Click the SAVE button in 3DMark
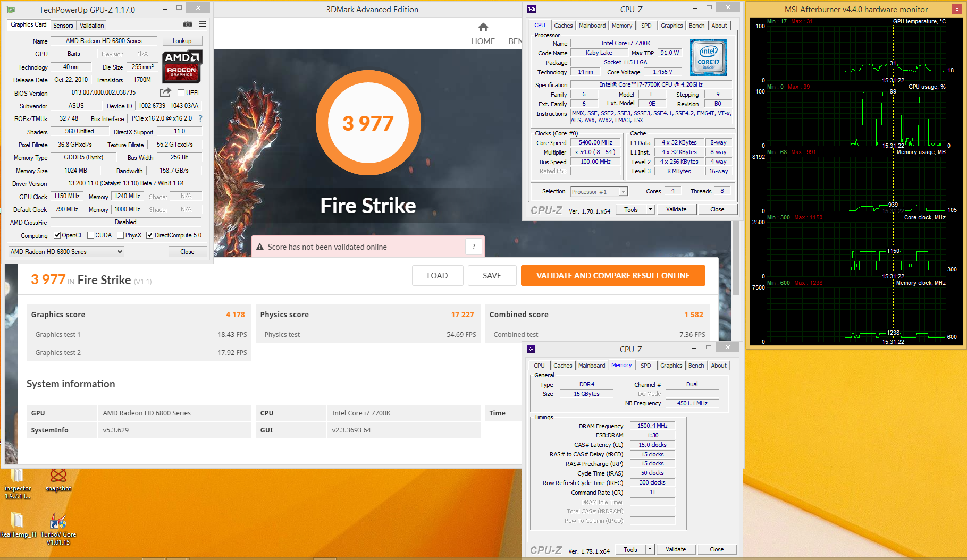Screen dimensions: 967x560 492,276
